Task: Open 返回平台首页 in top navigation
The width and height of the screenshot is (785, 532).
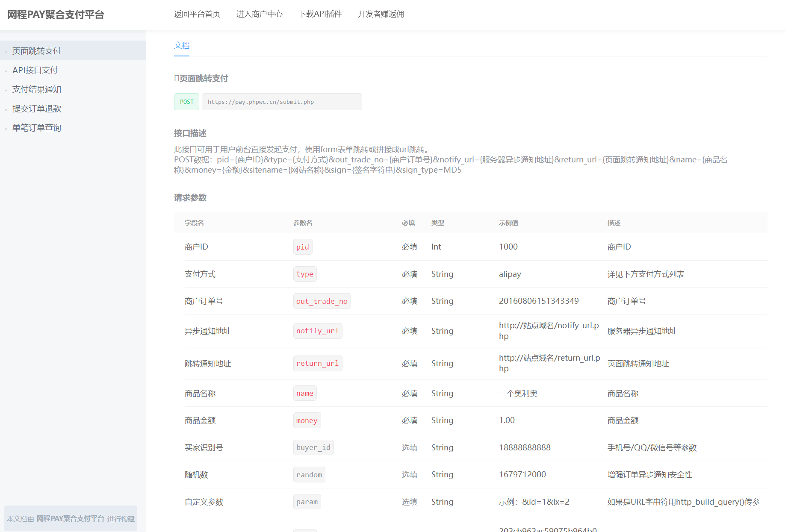Action: click(x=197, y=14)
